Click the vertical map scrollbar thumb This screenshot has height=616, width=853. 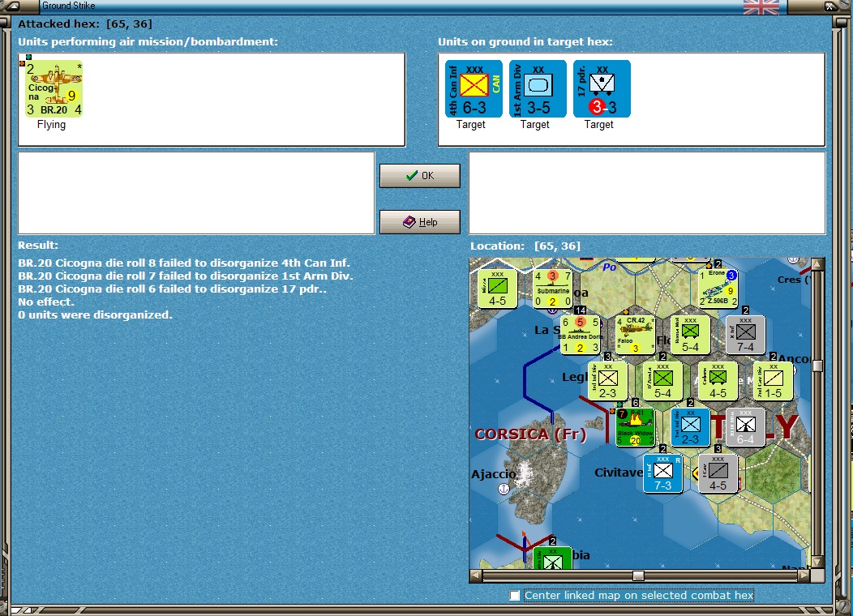[x=817, y=366]
